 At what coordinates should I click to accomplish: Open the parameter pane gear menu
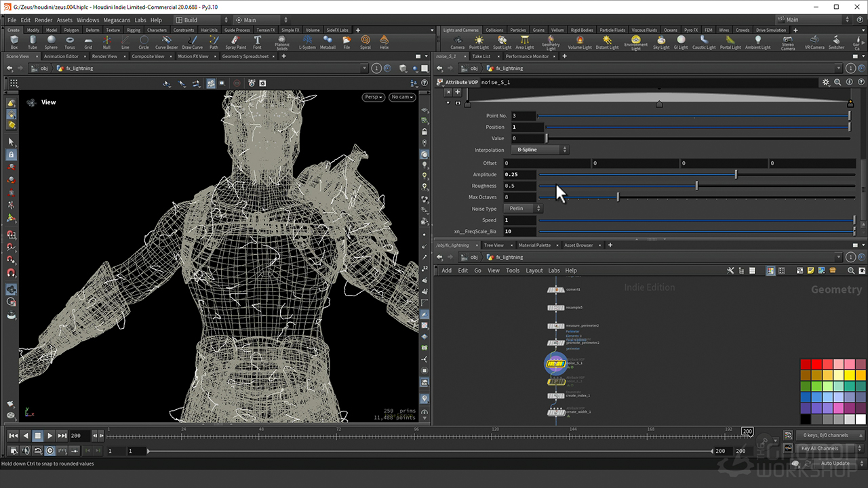pos(825,82)
